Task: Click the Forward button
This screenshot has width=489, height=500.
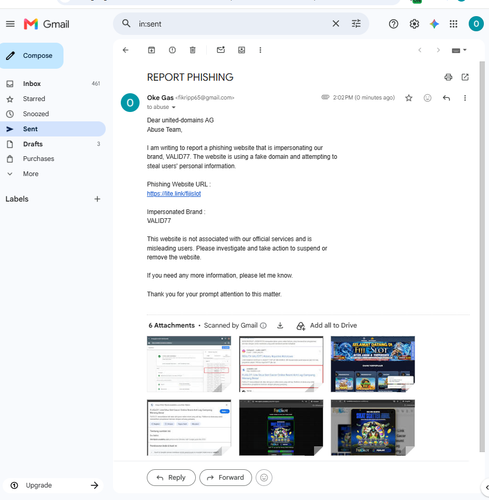Action: coord(226,478)
